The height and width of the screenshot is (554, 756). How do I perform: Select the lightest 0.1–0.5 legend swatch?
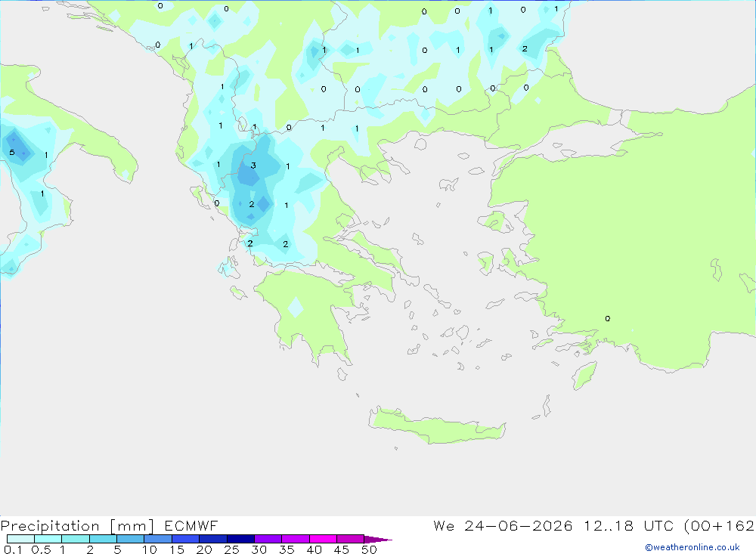20,539
